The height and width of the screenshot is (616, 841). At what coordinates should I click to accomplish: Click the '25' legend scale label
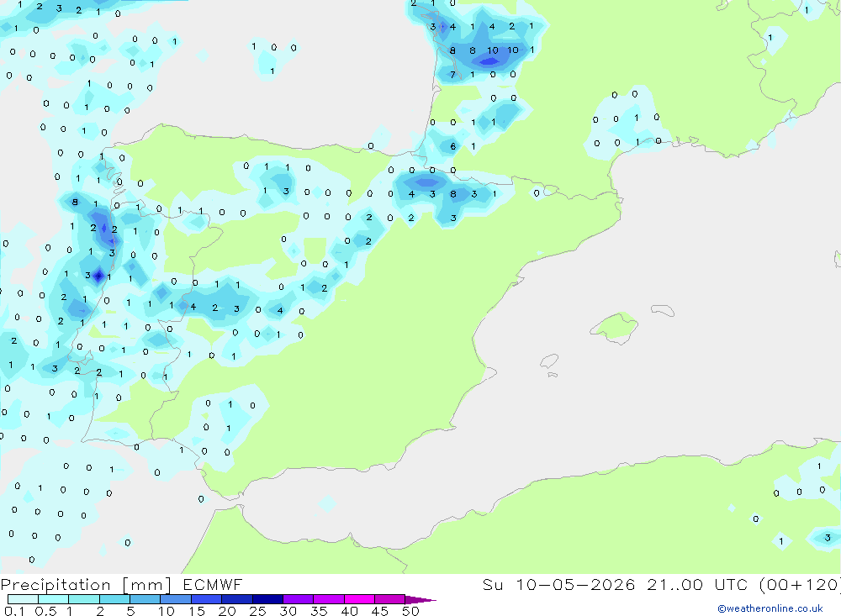[x=257, y=611]
